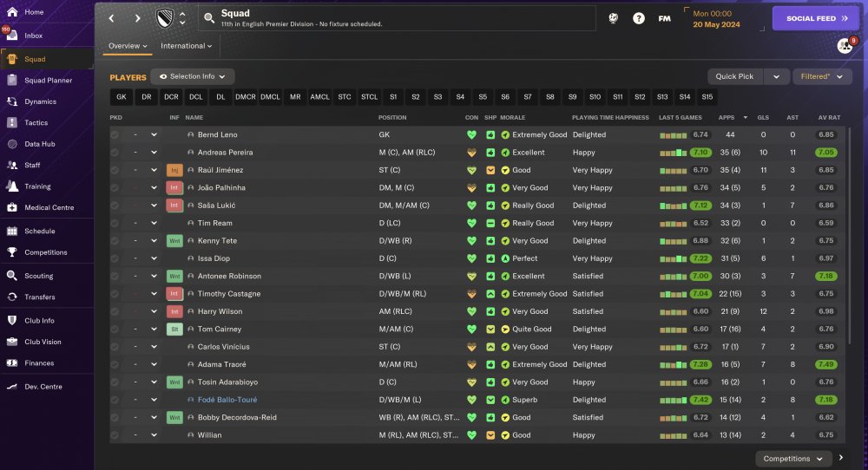Viewport: 868px width, 470px height.
Task: Open Staff sidebar icon
Action: click(12, 165)
